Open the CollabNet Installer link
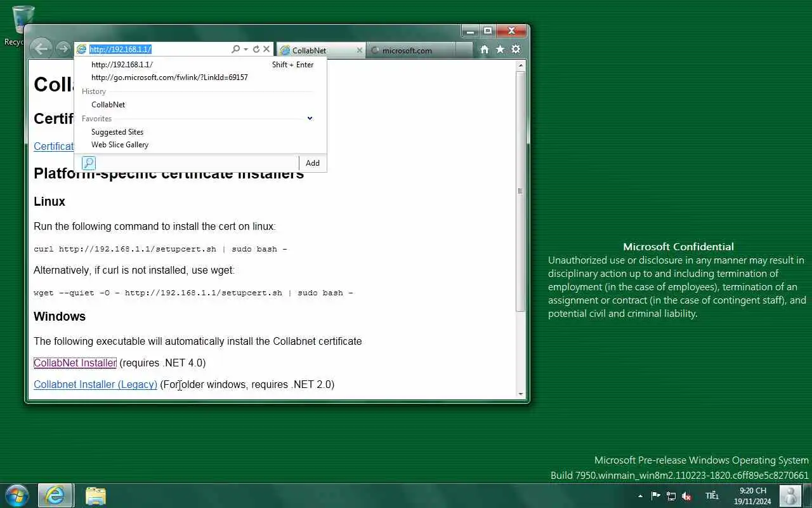The image size is (812, 508). pos(75,363)
